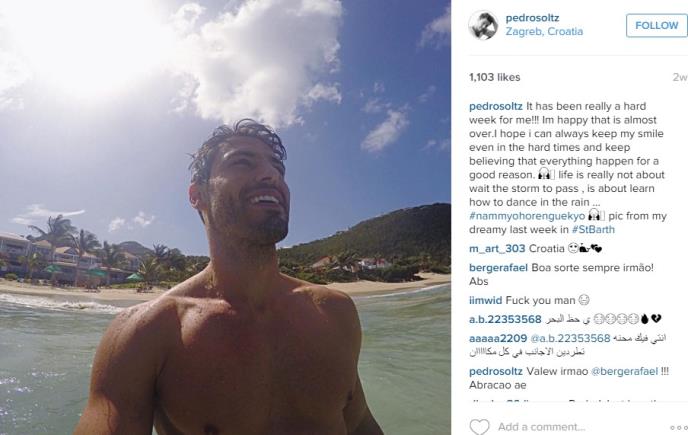This screenshot has height=435, width=688.
Task: Click the beach selfie photo
Action: pyautogui.click(x=225, y=217)
